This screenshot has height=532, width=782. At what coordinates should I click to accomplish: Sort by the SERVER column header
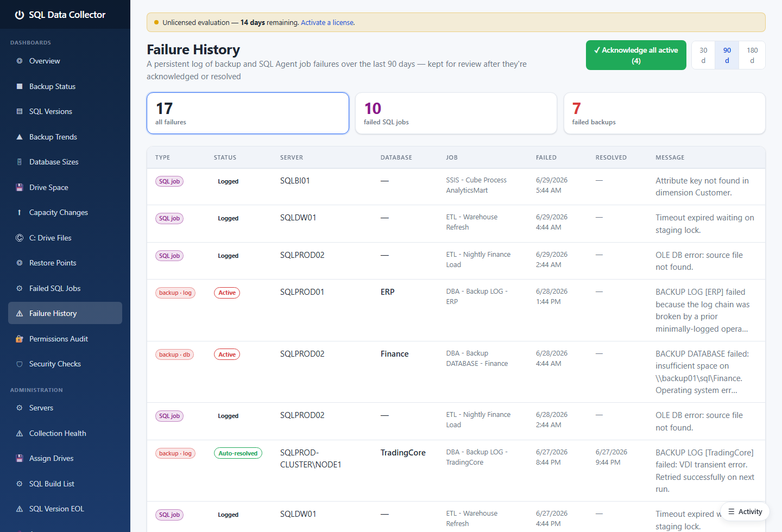(x=292, y=157)
